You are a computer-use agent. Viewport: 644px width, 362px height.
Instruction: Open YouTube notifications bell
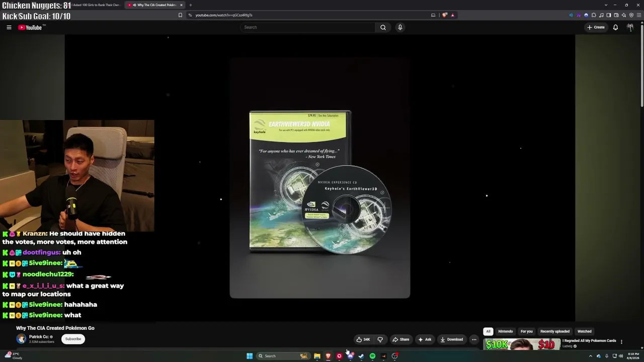click(615, 27)
